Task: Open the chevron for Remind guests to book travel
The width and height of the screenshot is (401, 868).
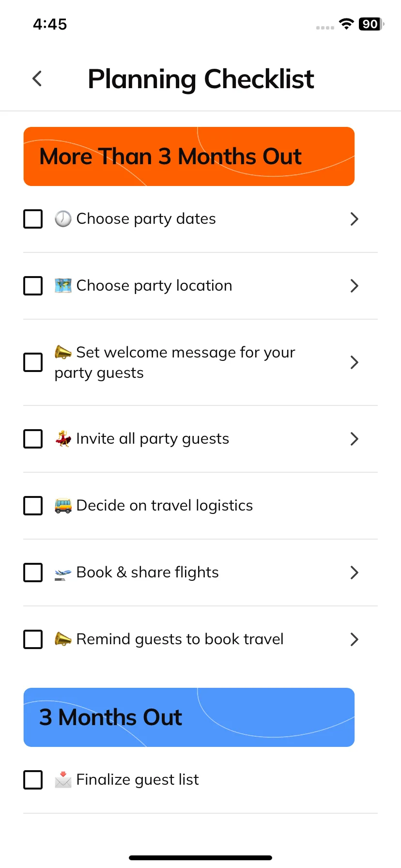Action: click(354, 639)
